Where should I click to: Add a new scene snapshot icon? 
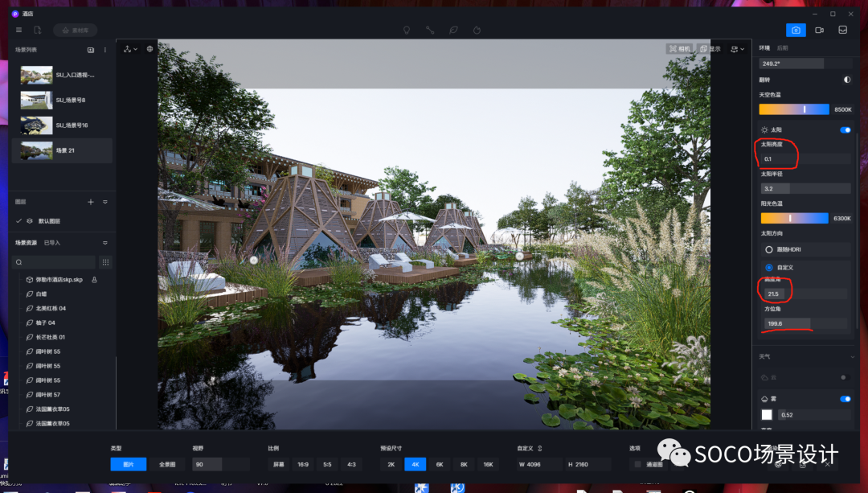click(x=91, y=50)
